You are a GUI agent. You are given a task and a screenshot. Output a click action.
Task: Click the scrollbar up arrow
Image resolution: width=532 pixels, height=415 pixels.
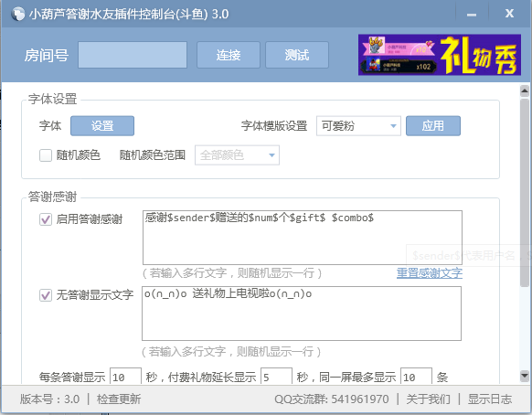525,90
